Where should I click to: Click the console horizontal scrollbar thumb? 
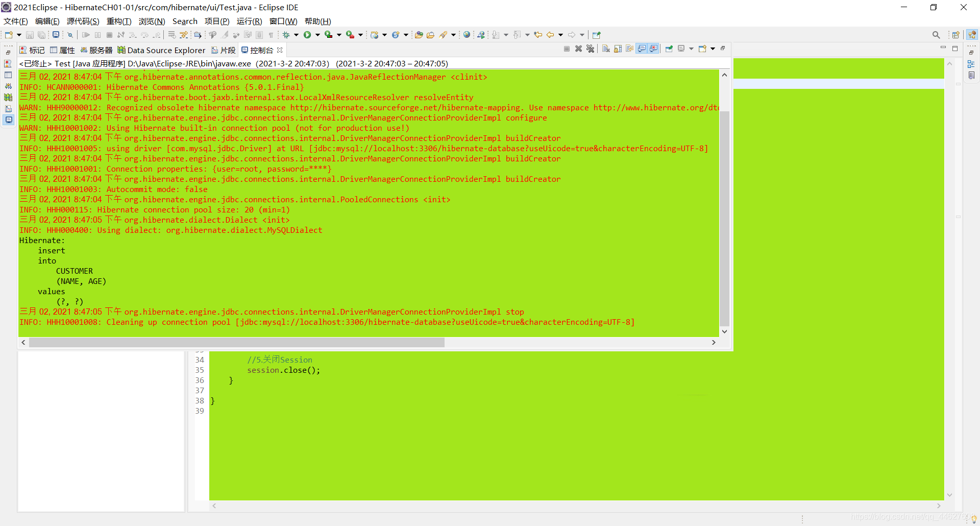tap(236, 342)
